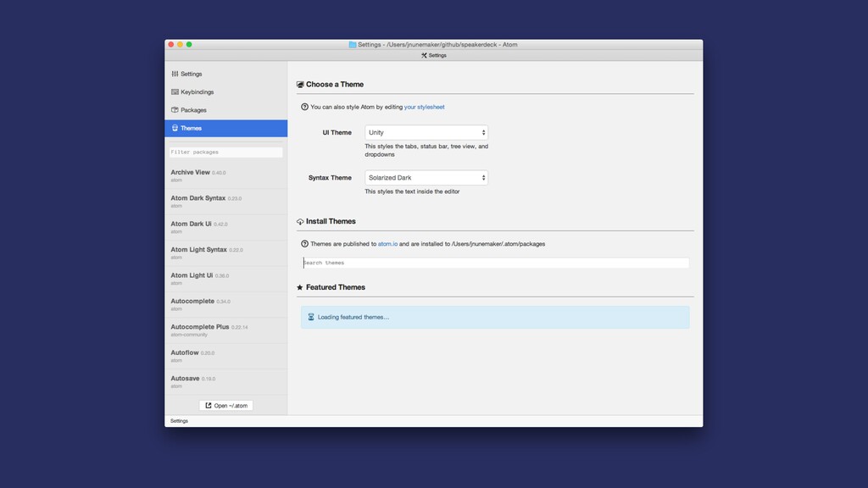Click the yellow minimize window button
Viewport: 868px width, 488px height.
(180, 44)
